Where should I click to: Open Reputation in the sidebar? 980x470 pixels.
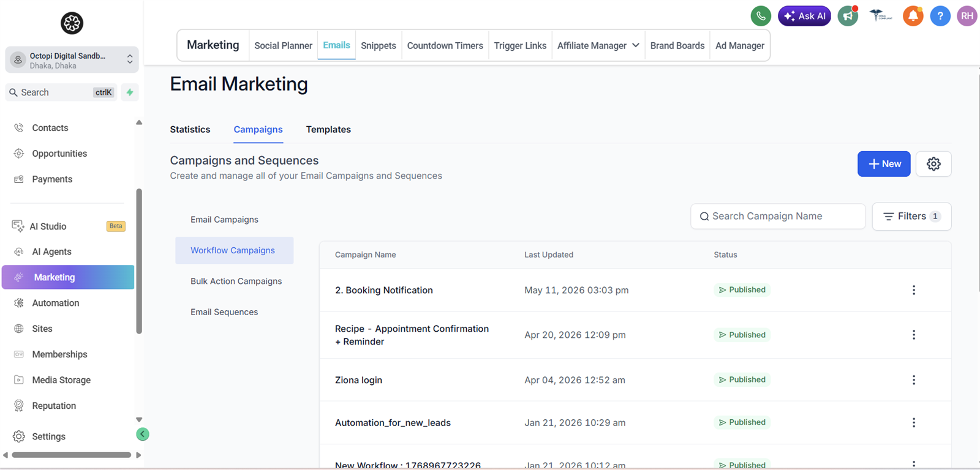point(54,406)
